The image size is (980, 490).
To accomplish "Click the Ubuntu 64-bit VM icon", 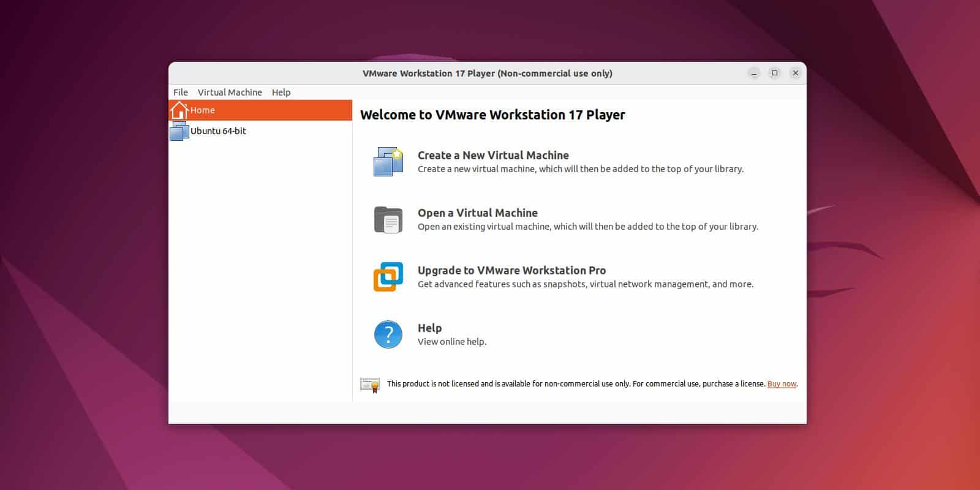I will tap(179, 131).
